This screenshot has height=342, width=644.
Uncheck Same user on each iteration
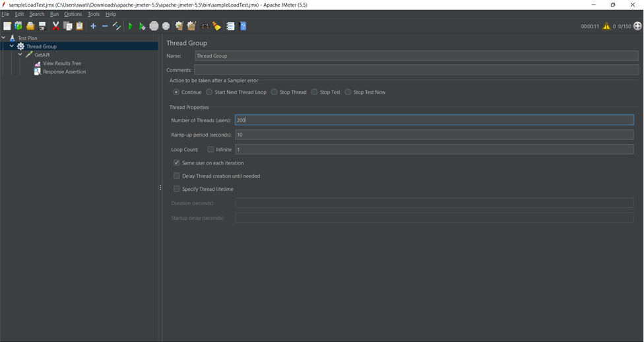pos(177,163)
